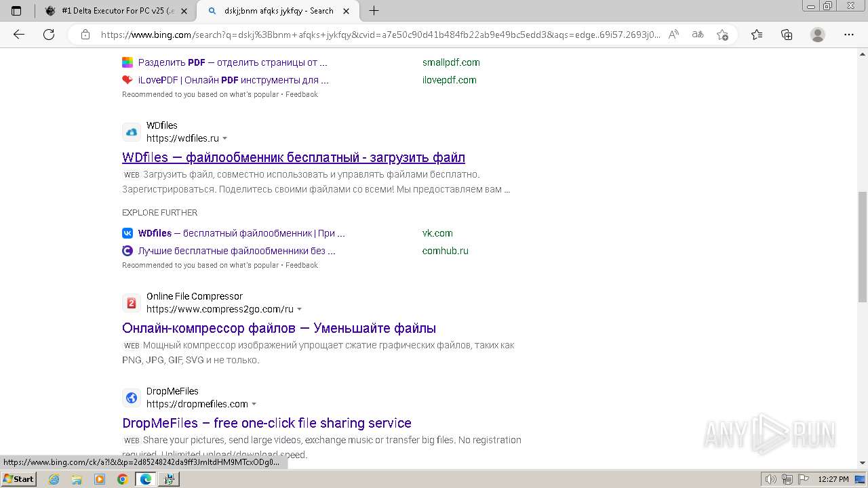Click Feedback under the WDfiles explore section
The width and height of the screenshot is (868, 488).
[302, 265]
